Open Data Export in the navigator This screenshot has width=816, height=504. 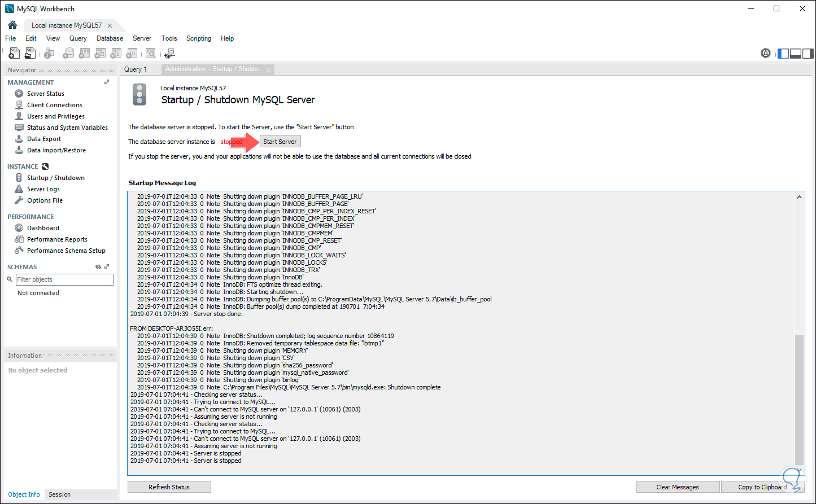tap(44, 139)
